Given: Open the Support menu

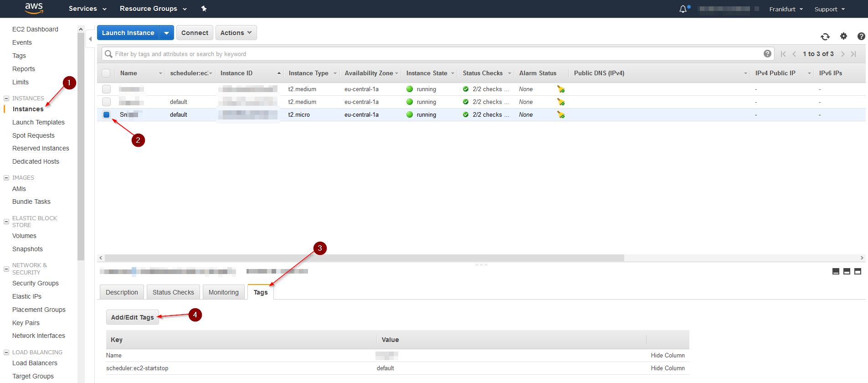Looking at the screenshot, I should [830, 9].
